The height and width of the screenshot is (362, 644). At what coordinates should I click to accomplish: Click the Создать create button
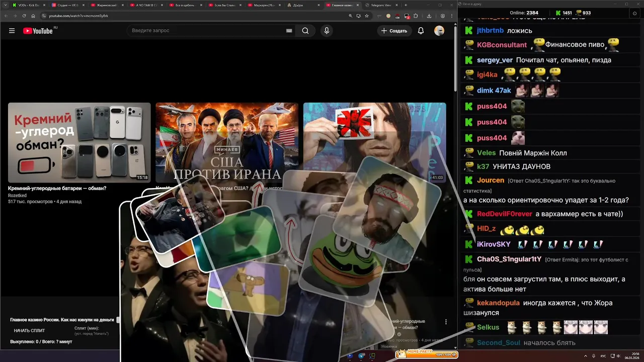pyautogui.click(x=394, y=31)
